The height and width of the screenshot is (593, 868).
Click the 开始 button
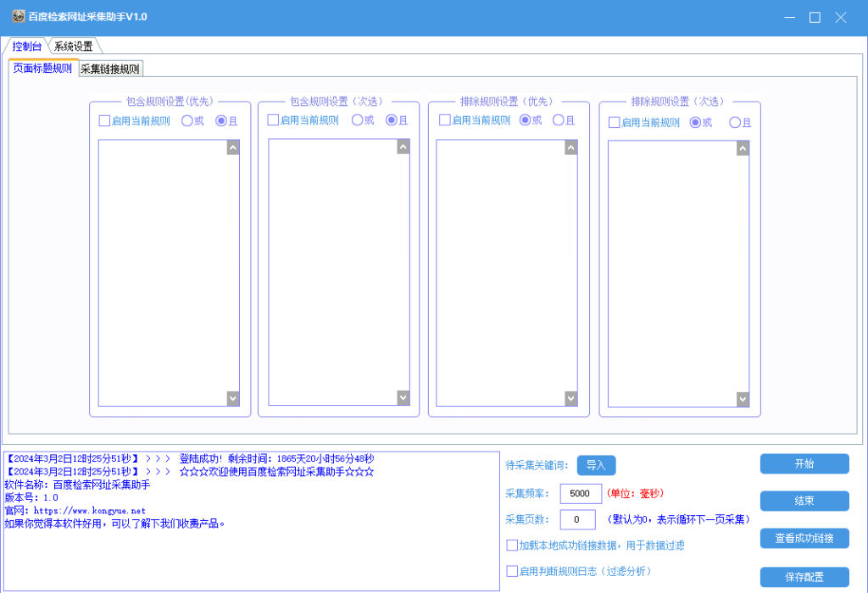coord(804,464)
